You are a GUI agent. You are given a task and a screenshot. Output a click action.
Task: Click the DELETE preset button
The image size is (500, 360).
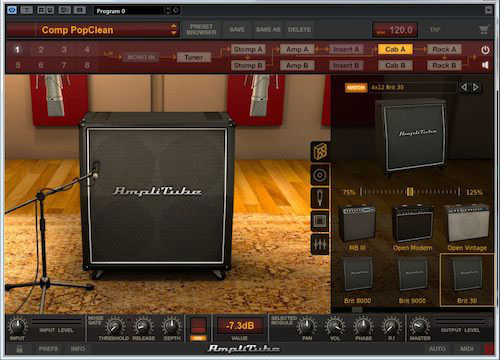pos(299,30)
